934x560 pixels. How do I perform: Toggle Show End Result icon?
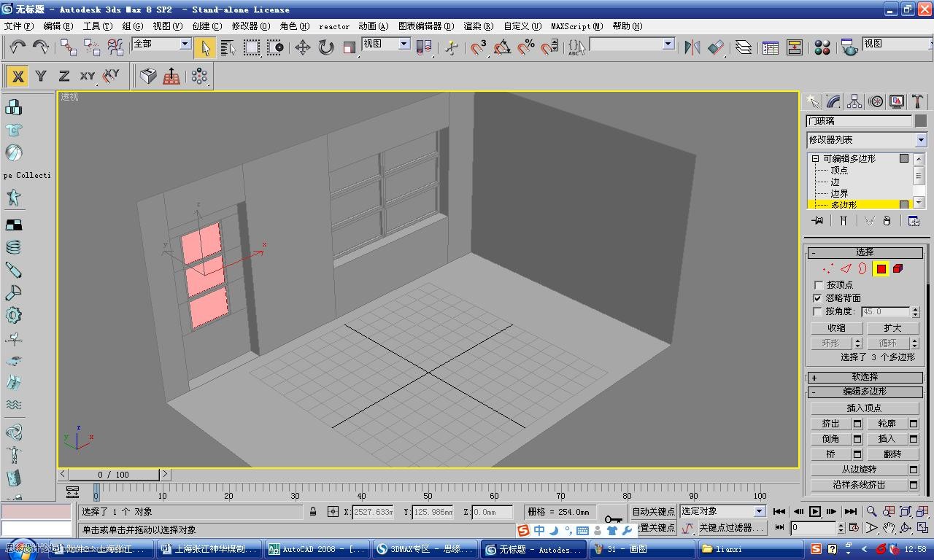844,221
